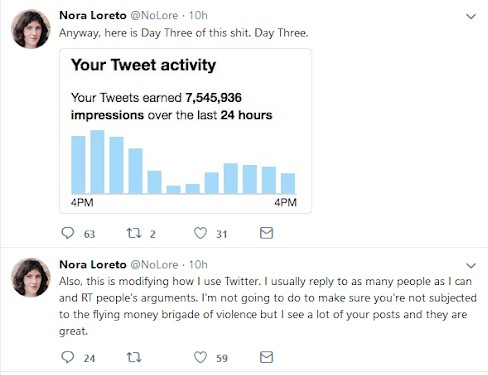Click second tweet's body text
This screenshot has height=375, width=488.
[x=268, y=306]
